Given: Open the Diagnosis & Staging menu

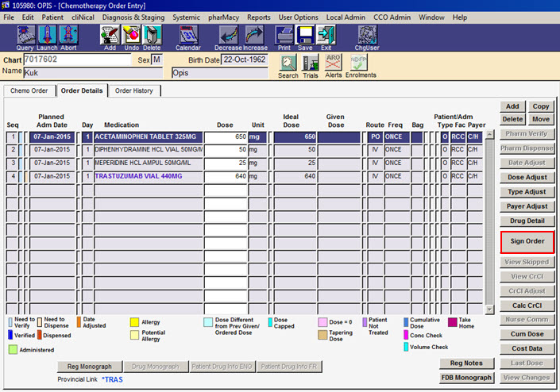Looking at the screenshot, I should pyautogui.click(x=133, y=17).
